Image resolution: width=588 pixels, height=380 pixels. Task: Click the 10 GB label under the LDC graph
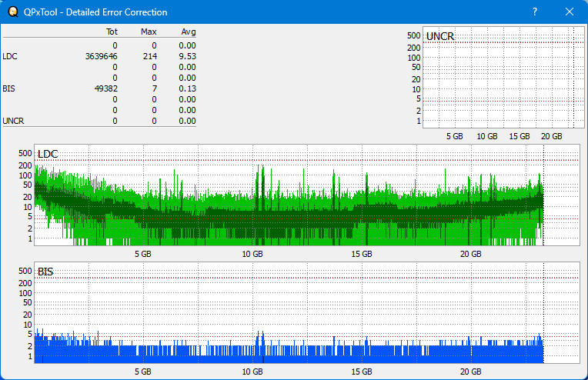point(252,254)
